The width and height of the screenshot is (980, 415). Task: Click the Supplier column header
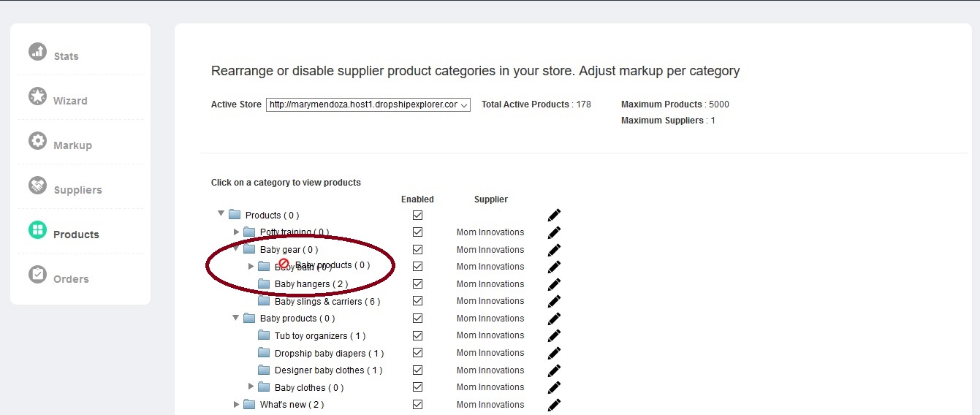point(491,199)
